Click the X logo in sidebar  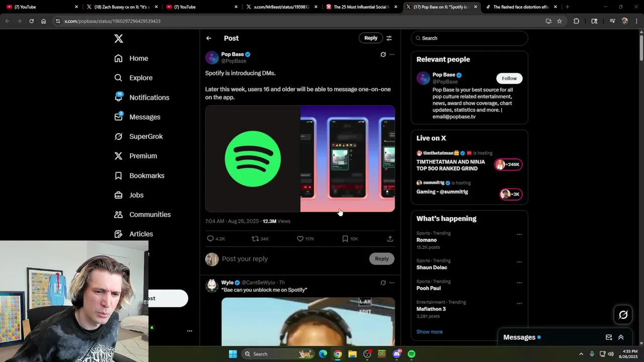119,39
